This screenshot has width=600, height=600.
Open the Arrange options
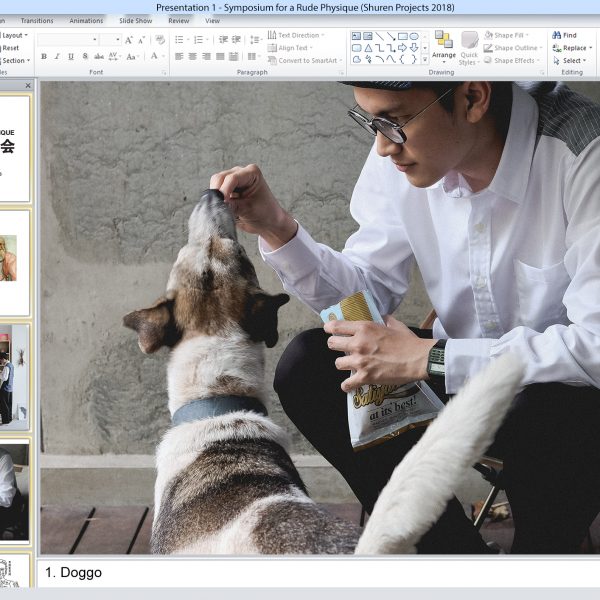pos(443,46)
